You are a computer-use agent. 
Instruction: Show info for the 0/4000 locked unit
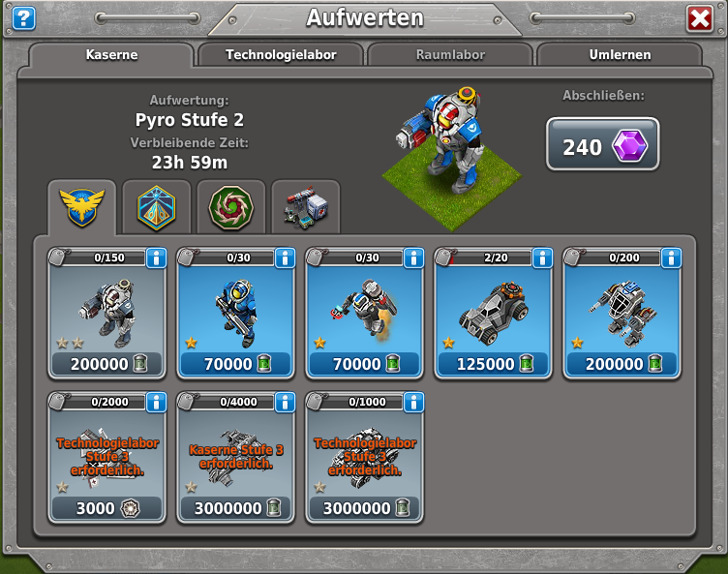pyautogui.click(x=285, y=403)
